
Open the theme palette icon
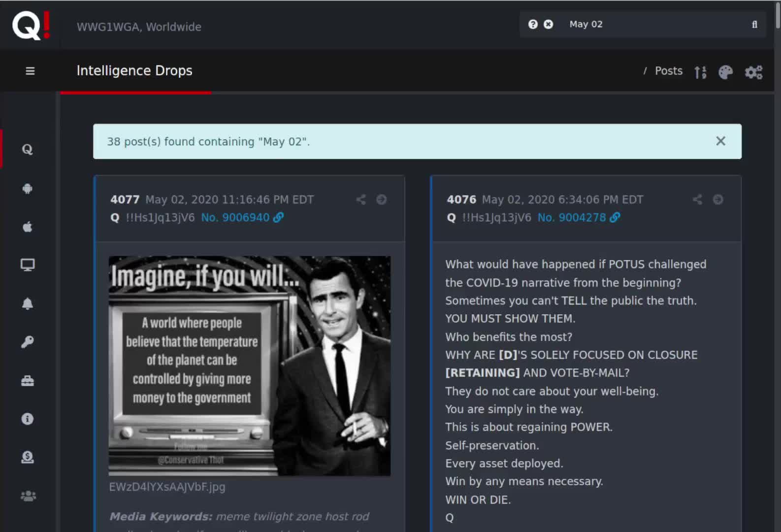point(725,72)
